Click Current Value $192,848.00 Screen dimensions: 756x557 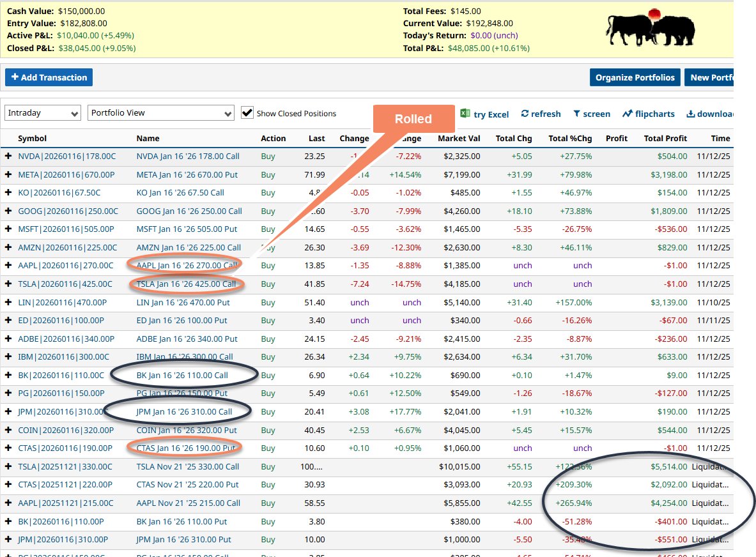tap(490, 23)
